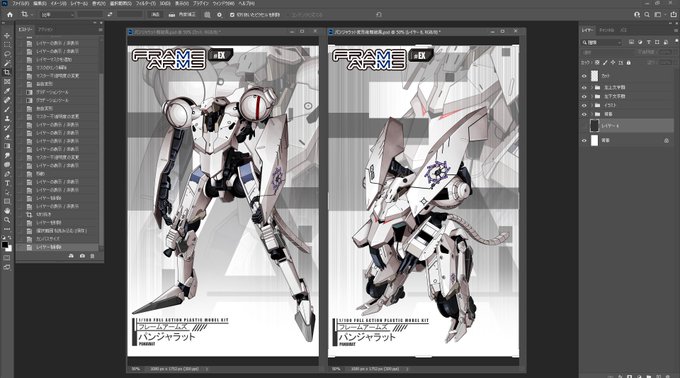This screenshot has width=680, height=378.
Task: Select the Eyedropper tool
Action: point(7,91)
